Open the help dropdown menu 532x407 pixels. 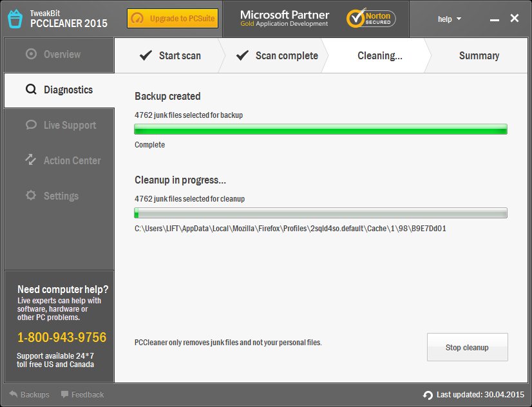[449, 19]
